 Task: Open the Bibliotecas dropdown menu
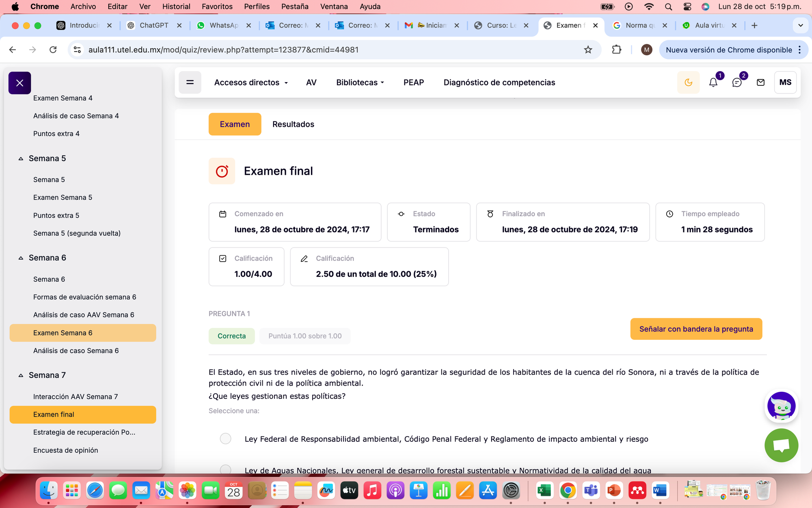pyautogui.click(x=360, y=82)
